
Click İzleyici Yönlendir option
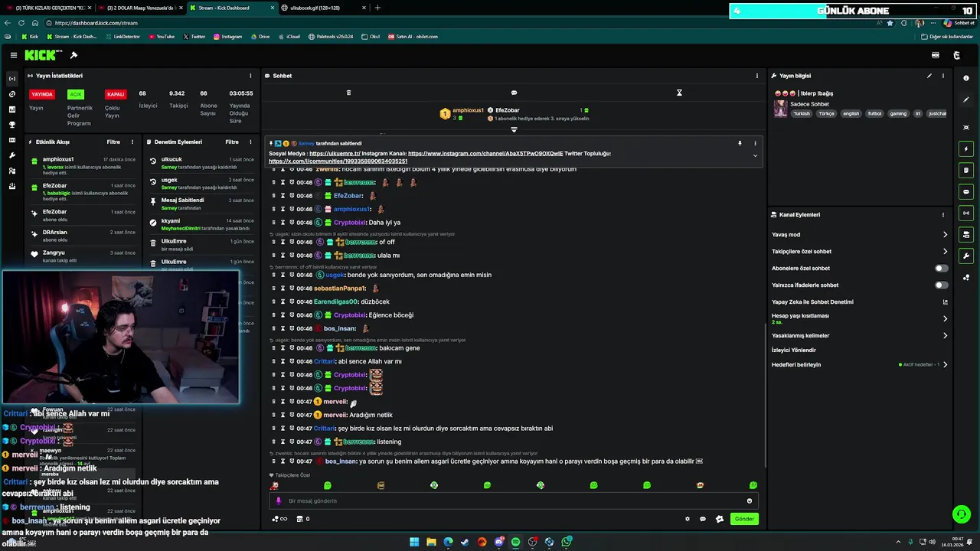pos(794,350)
